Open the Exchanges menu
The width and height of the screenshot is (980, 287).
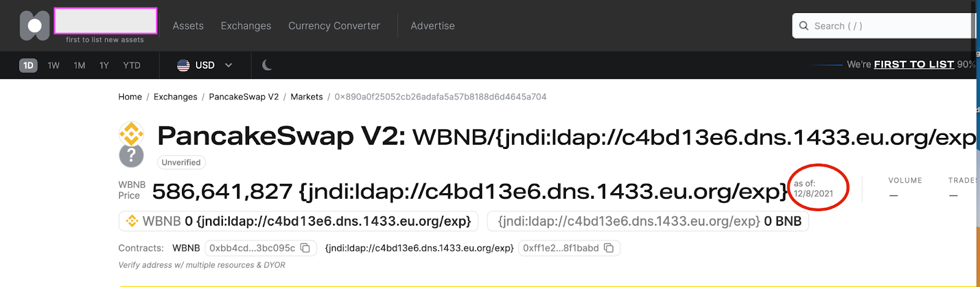coord(246,26)
